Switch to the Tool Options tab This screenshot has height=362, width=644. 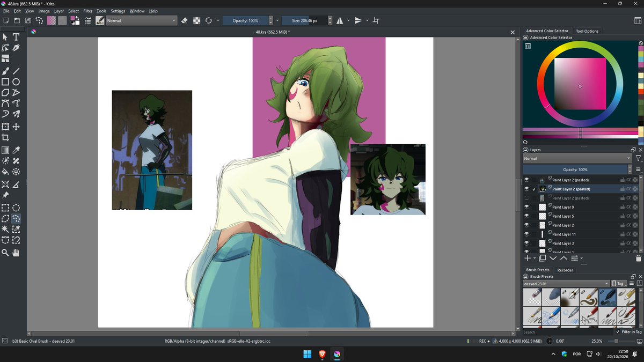587,31
